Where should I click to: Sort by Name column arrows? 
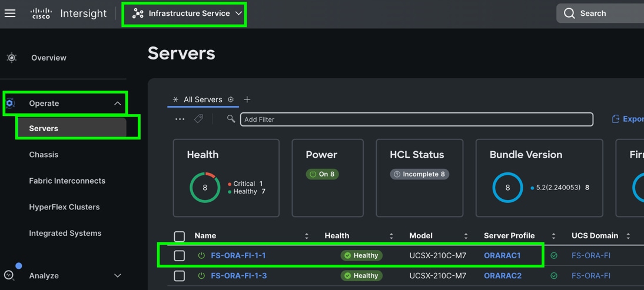(306, 236)
